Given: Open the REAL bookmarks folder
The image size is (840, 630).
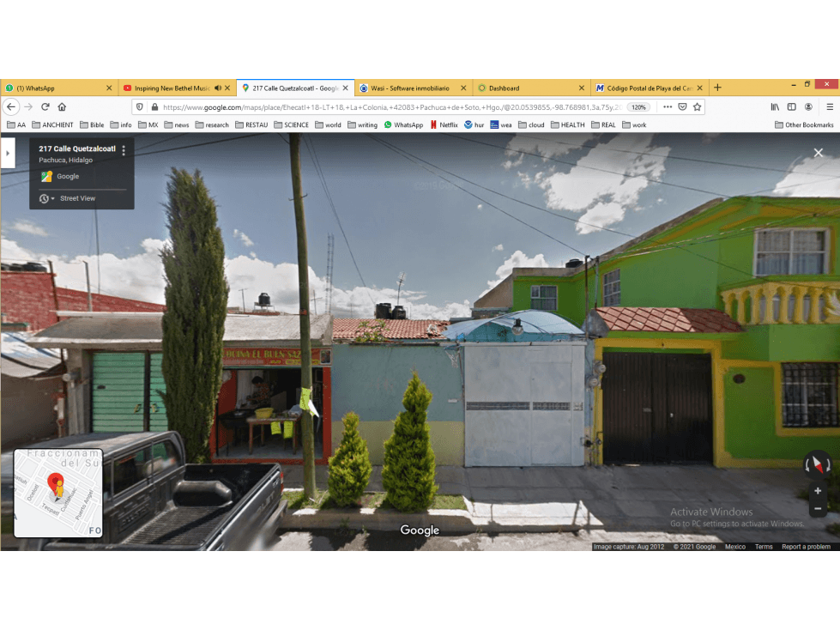Looking at the screenshot, I should point(604,124).
